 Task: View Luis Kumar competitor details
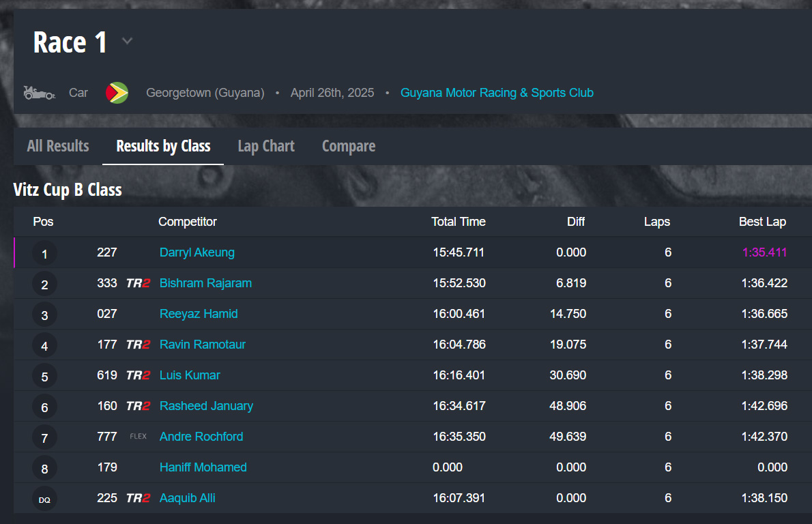coord(190,375)
